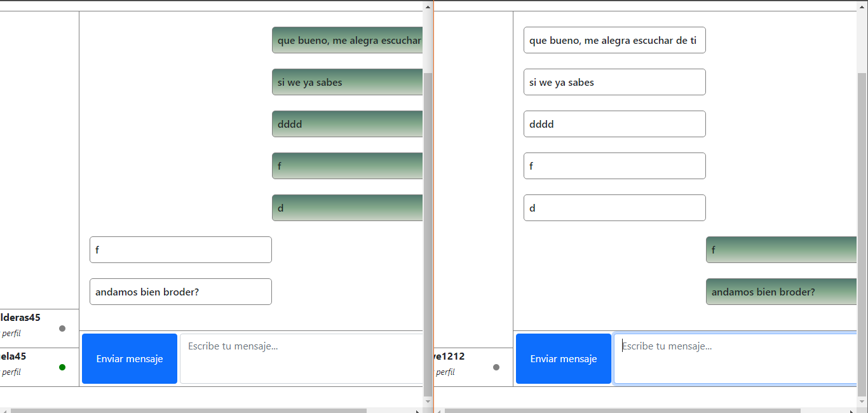This screenshot has height=413, width=868.
Task: Click white 'dddd' message in right window
Action: point(614,124)
